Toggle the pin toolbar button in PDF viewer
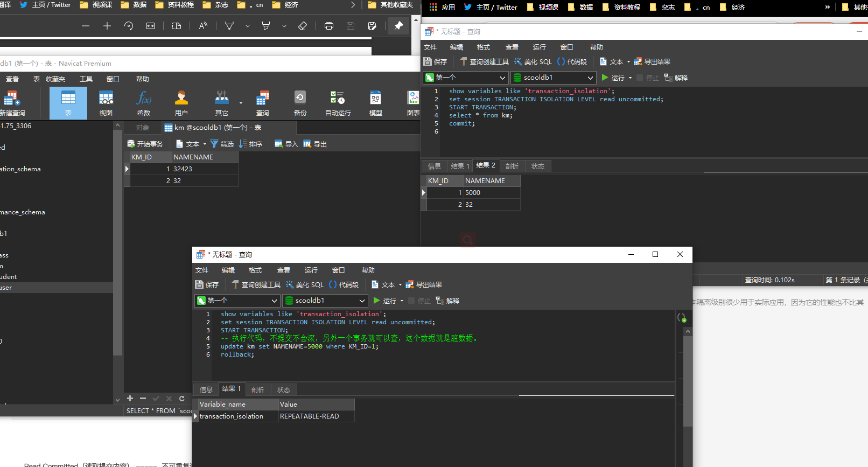The width and height of the screenshot is (868, 467). (398, 26)
